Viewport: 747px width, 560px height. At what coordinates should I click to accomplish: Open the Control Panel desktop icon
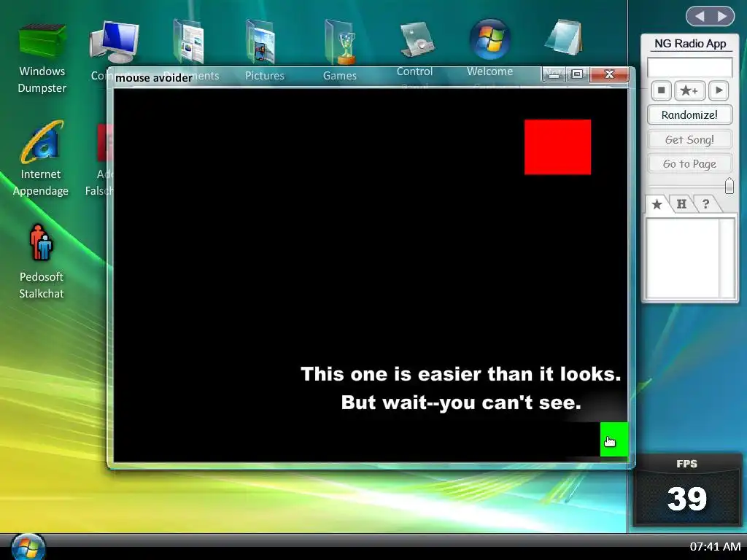pos(417,40)
